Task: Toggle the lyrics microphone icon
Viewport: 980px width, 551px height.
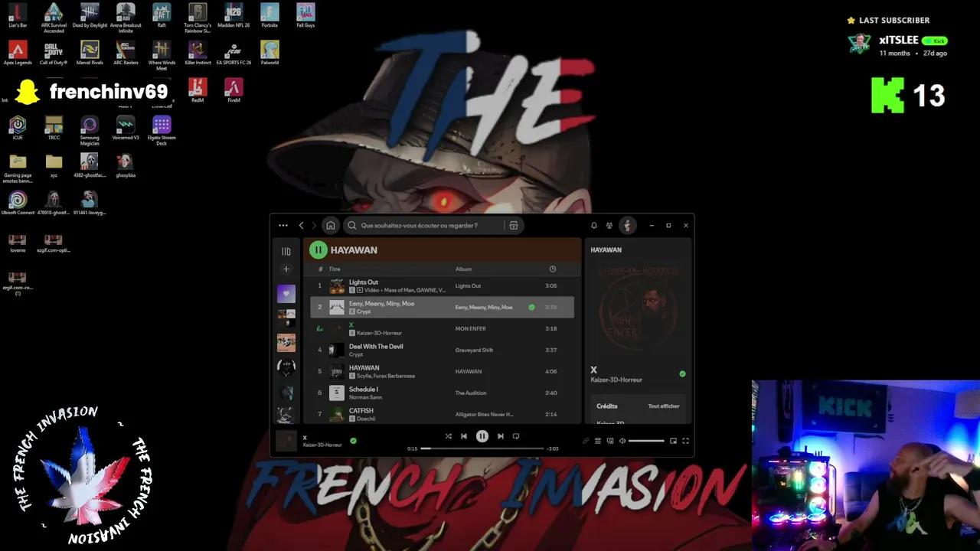Action: (586, 441)
